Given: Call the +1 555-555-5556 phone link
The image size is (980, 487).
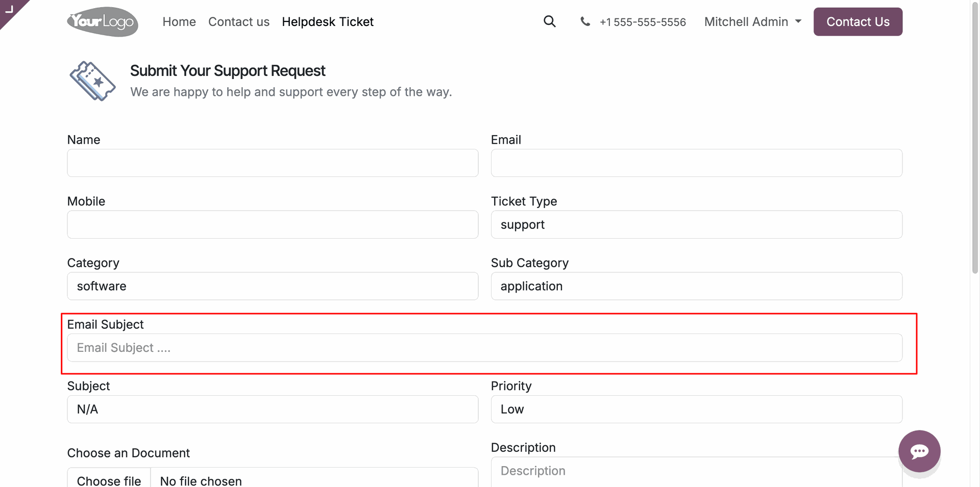Looking at the screenshot, I should point(643,22).
